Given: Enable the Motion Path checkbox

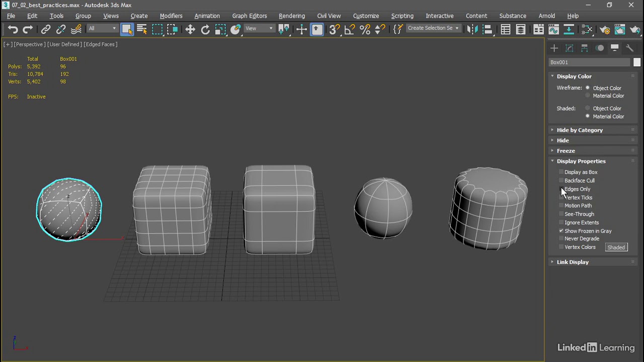Looking at the screenshot, I should (x=561, y=206).
